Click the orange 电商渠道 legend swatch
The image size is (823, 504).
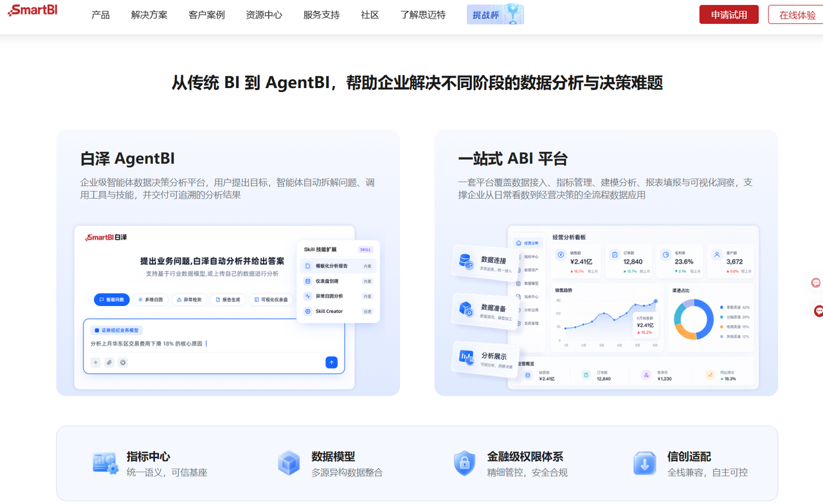721,327
